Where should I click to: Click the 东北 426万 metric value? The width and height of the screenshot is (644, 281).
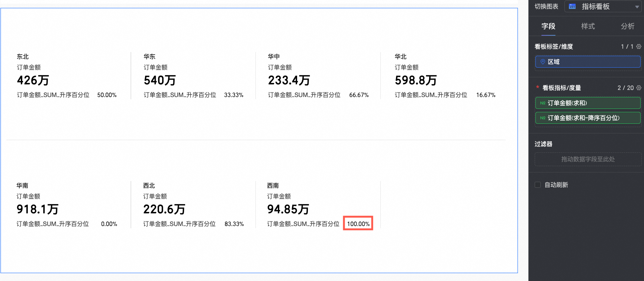pos(33,80)
